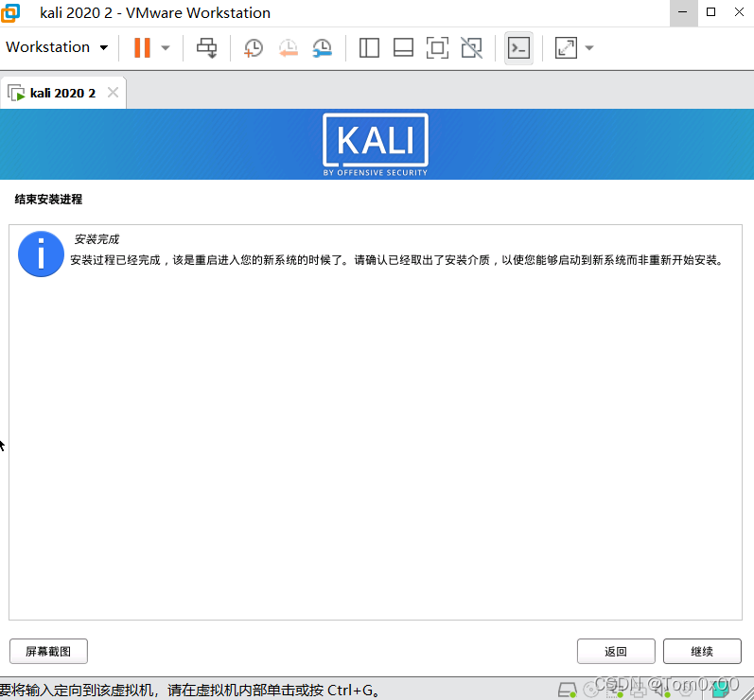This screenshot has height=700, width=754.
Task: Revert the VM to its snapshot
Action: click(x=288, y=47)
